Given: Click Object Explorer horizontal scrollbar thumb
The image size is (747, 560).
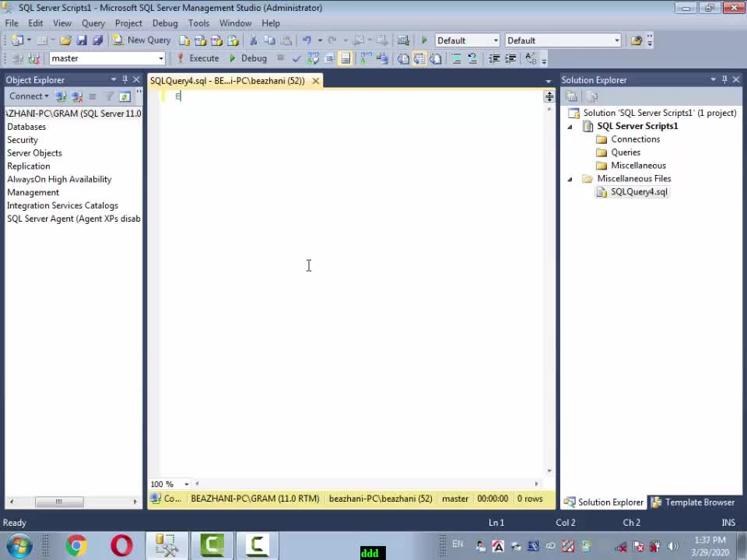Looking at the screenshot, I should pos(59,502).
